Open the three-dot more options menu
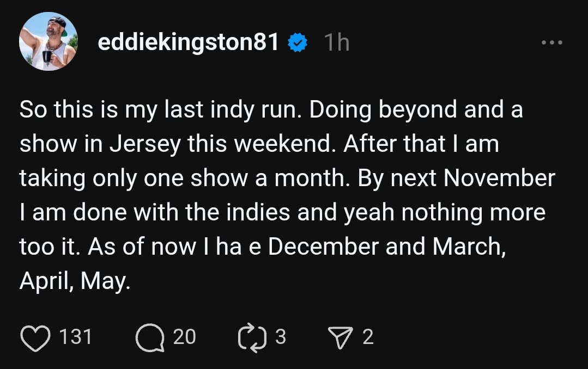 (551, 42)
